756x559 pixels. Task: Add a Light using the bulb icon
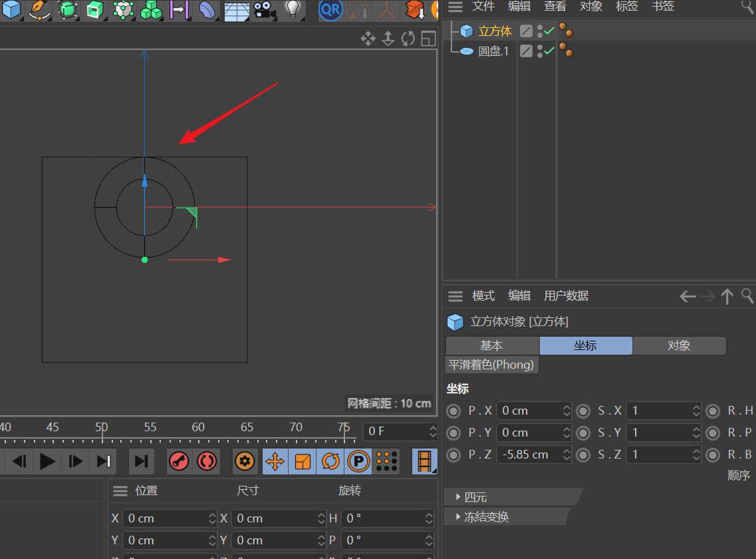[x=292, y=9]
